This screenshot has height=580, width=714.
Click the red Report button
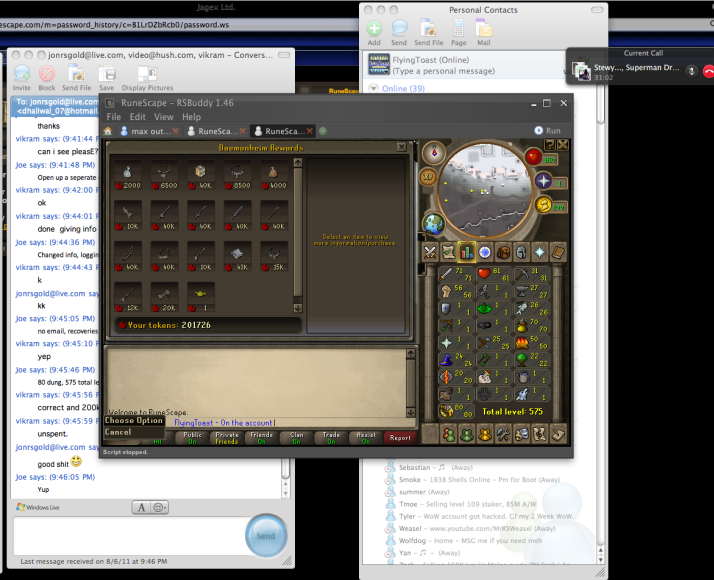pos(400,438)
